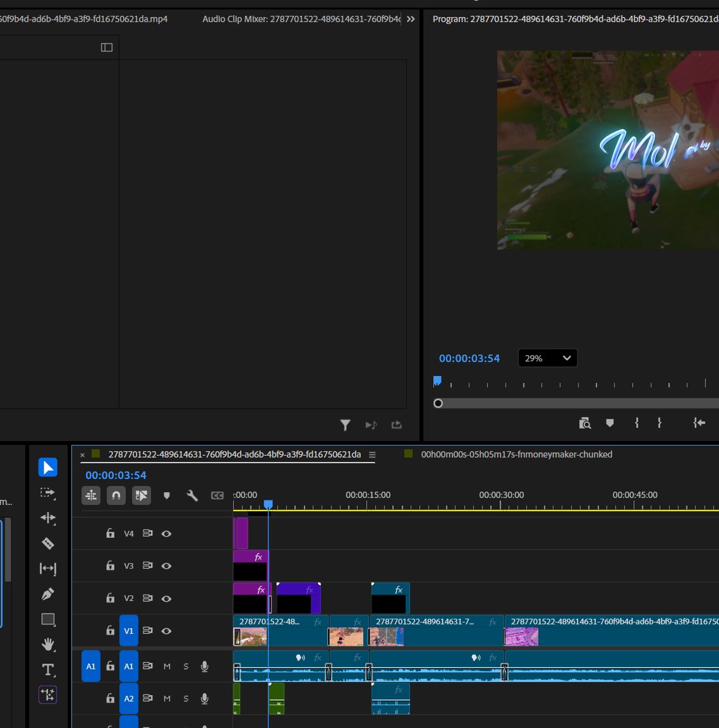Solo track A2
The width and height of the screenshot is (719, 728).
coord(186,698)
